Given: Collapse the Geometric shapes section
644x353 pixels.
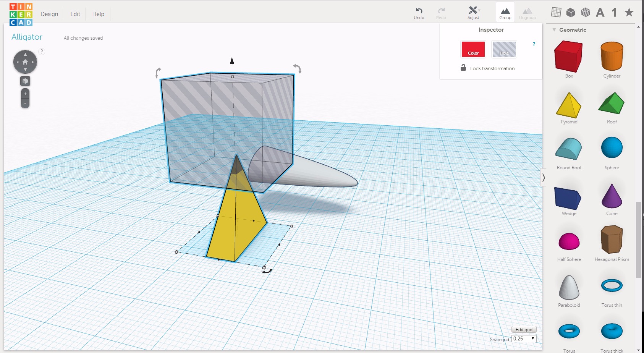Looking at the screenshot, I should (x=554, y=30).
